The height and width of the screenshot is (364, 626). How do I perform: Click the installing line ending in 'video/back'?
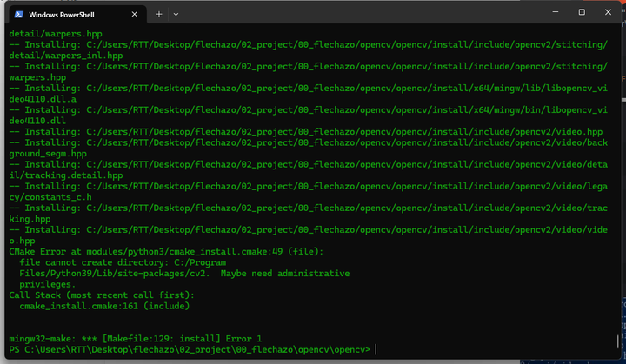pos(308,142)
